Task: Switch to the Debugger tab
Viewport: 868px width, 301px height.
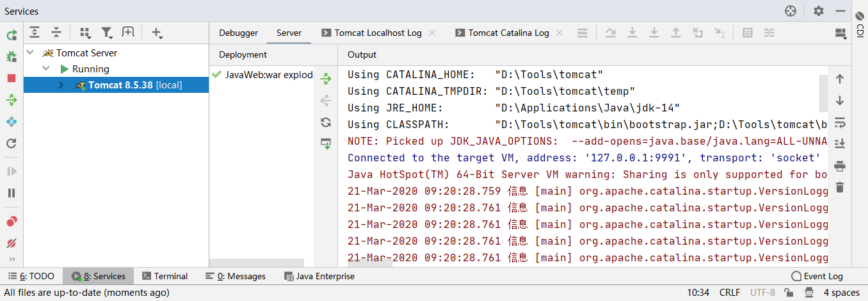Action: pyautogui.click(x=238, y=33)
